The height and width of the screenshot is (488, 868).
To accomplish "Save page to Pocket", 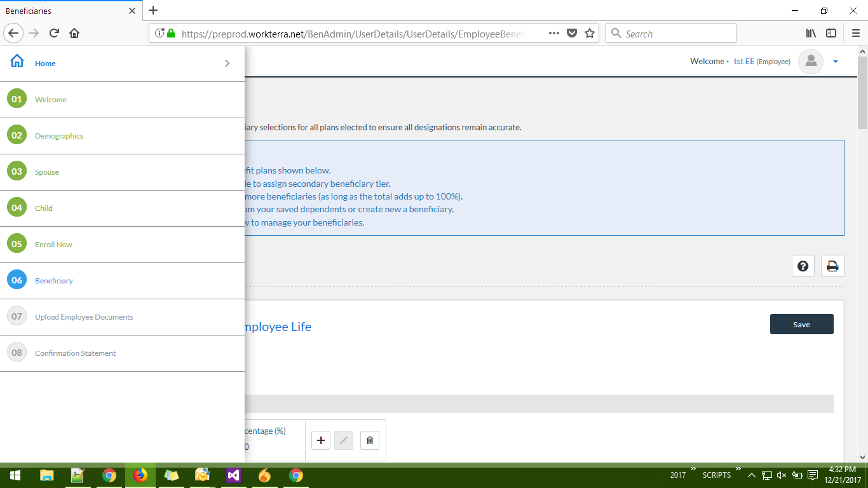I will 572,33.
